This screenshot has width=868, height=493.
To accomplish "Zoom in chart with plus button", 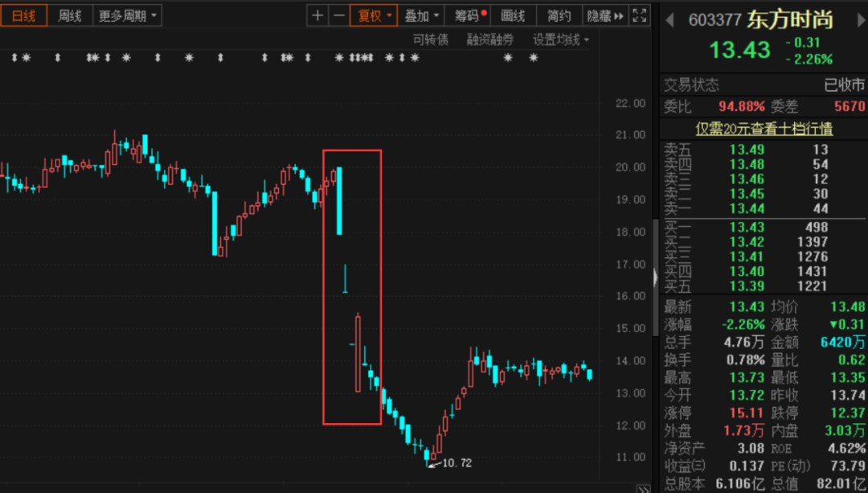I will click(318, 15).
